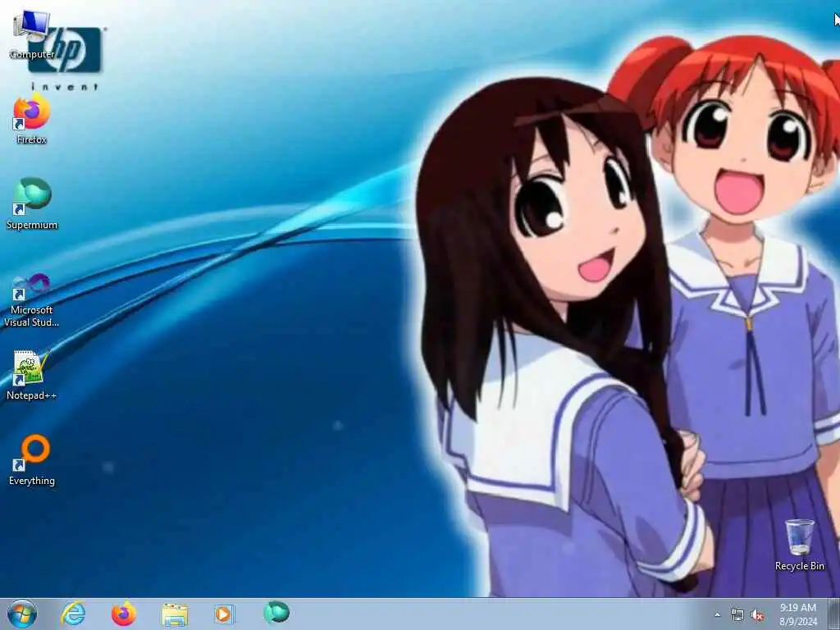Open the clock showing 9:19 AM
Image resolution: width=840 pixels, height=630 pixels.
coord(798,614)
